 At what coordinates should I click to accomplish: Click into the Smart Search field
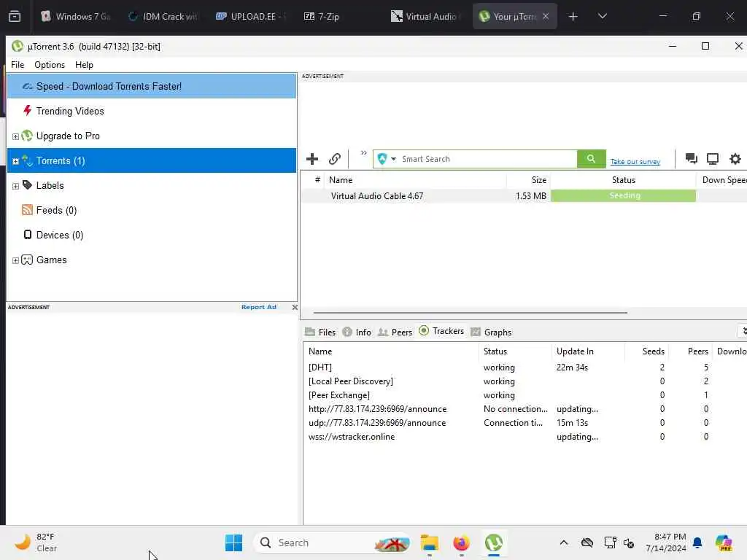[x=488, y=158]
